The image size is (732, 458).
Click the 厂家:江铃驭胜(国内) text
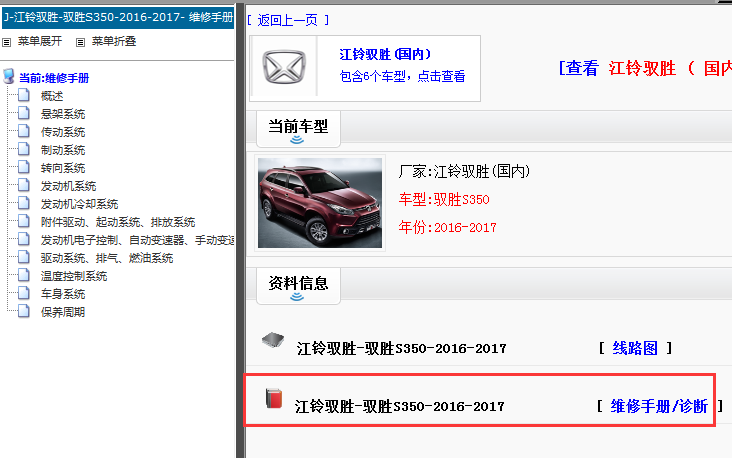pyautogui.click(x=465, y=171)
